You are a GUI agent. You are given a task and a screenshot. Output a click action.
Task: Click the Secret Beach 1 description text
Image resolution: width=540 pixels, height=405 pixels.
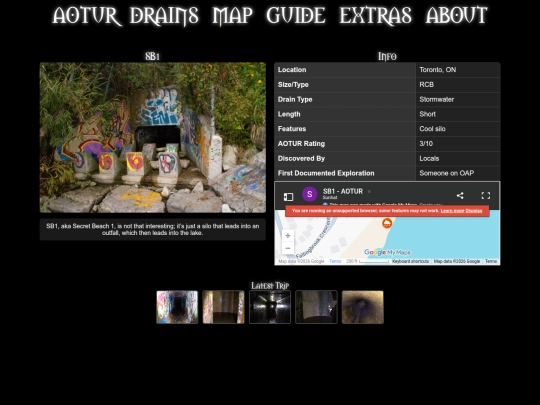pyautogui.click(x=153, y=229)
